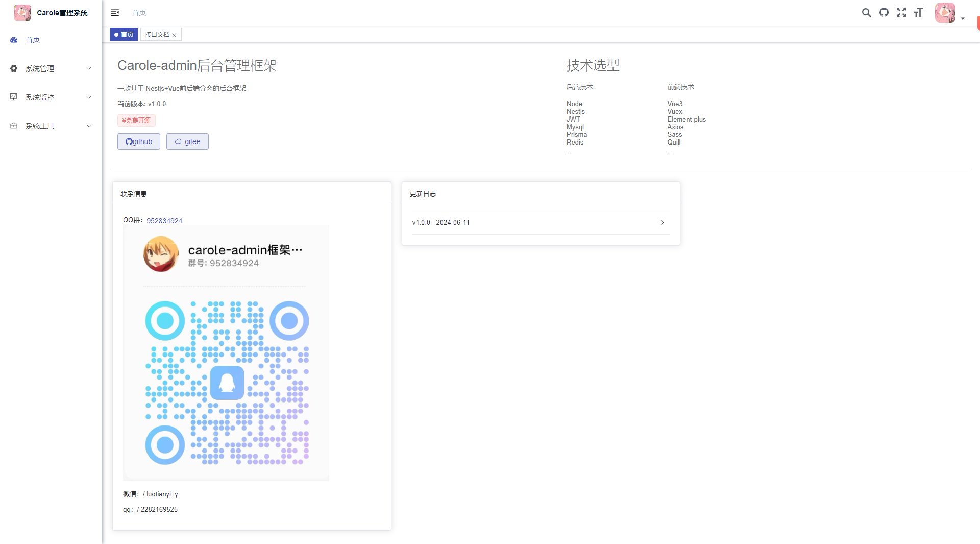980x544 pixels.
Task: Open QQ group link 952834924
Action: pos(164,221)
